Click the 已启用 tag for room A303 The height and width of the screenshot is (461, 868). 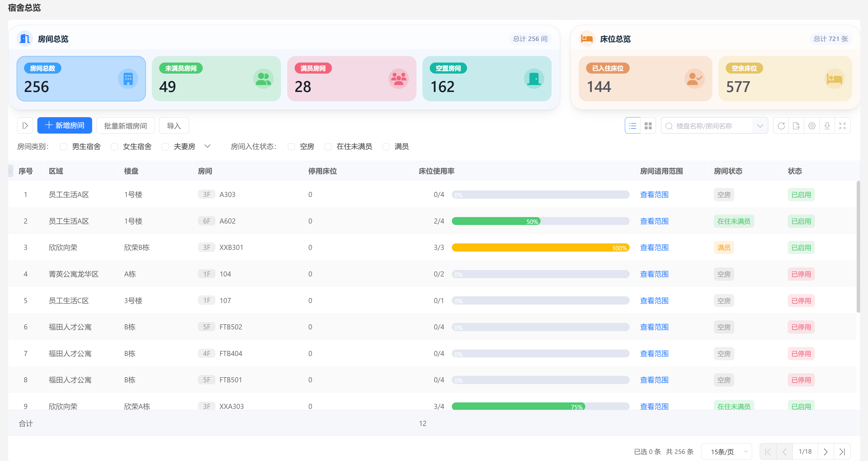click(801, 195)
